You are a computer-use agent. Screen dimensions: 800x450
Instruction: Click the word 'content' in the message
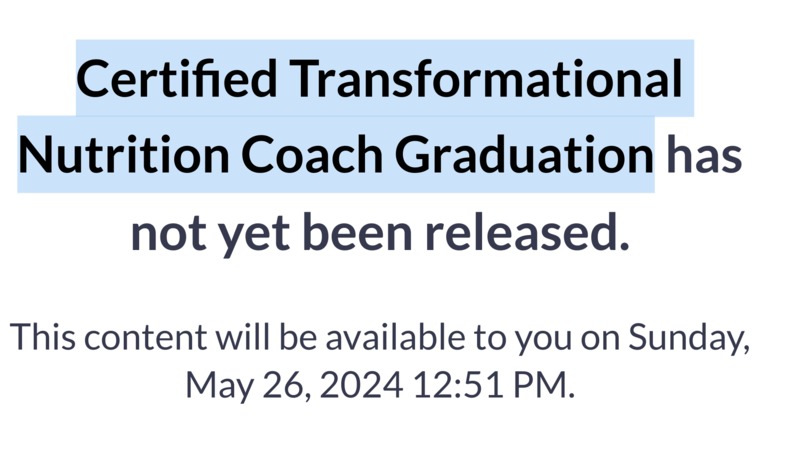click(145, 338)
